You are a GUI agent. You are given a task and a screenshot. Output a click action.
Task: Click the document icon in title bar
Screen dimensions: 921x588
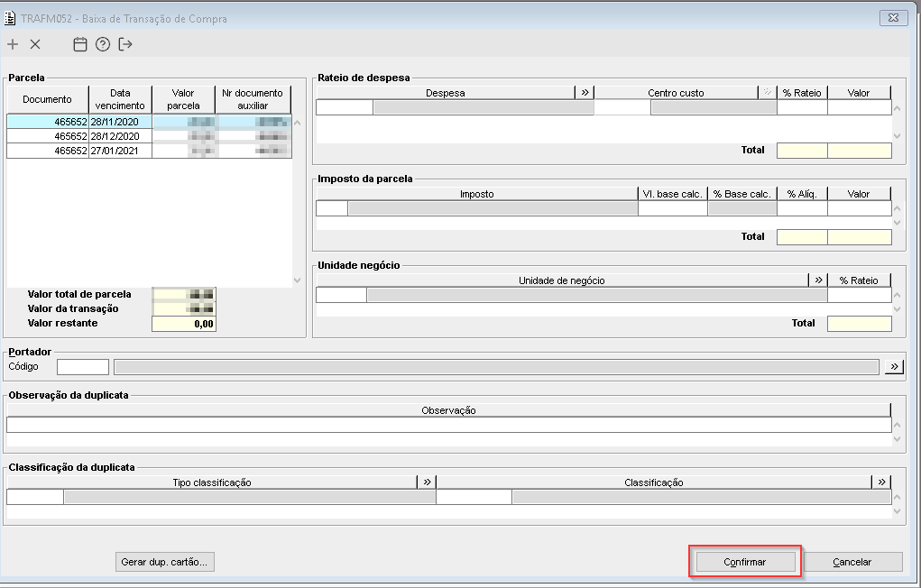point(9,18)
